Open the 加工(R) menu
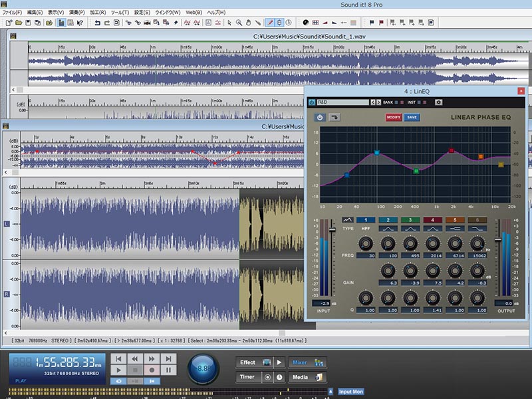The image size is (532, 399). 98,12
